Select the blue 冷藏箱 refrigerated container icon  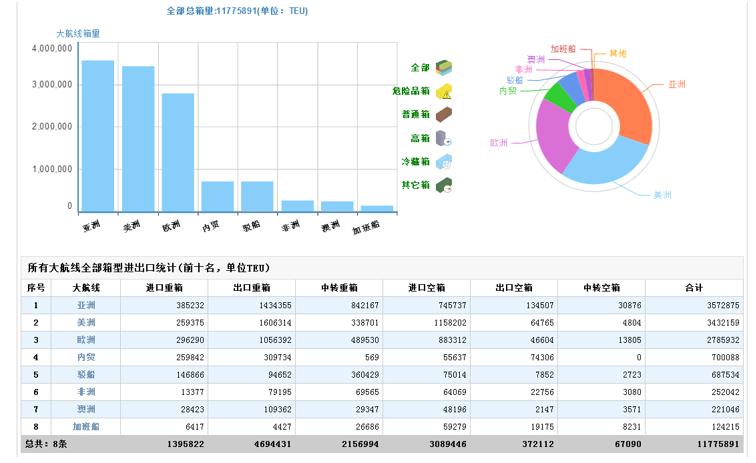[444, 161]
